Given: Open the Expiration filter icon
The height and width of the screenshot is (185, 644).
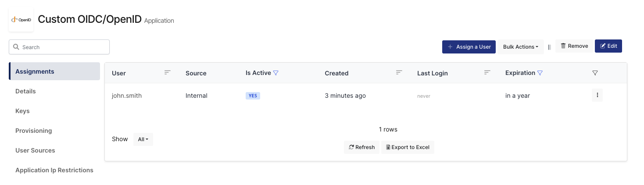Looking at the screenshot, I should (x=540, y=73).
